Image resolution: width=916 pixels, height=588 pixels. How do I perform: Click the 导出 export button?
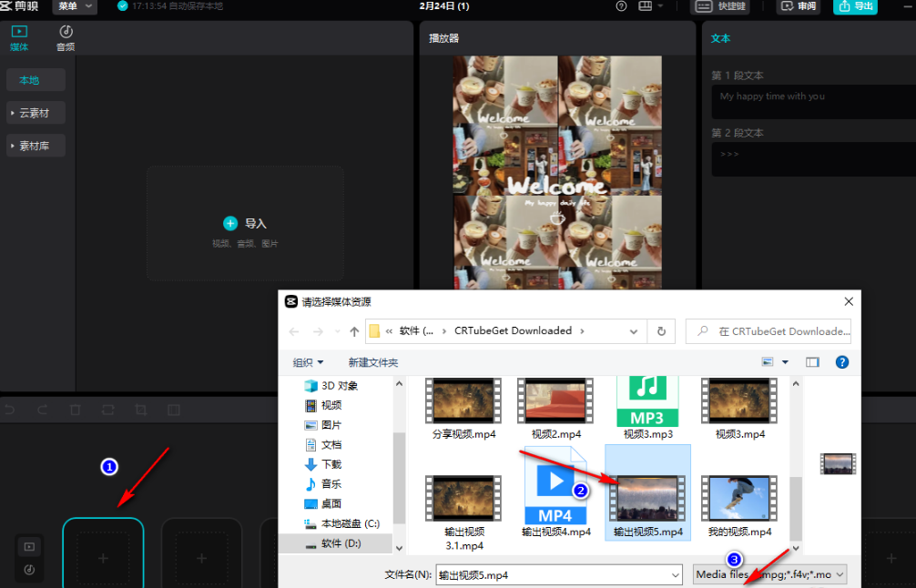855,7
